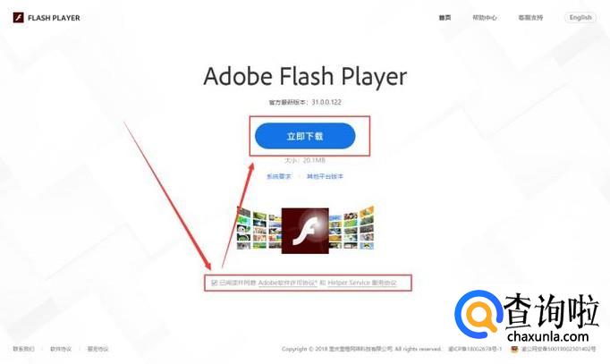
Task: Click the blue 立即下载 download button
Action: coord(305,136)
